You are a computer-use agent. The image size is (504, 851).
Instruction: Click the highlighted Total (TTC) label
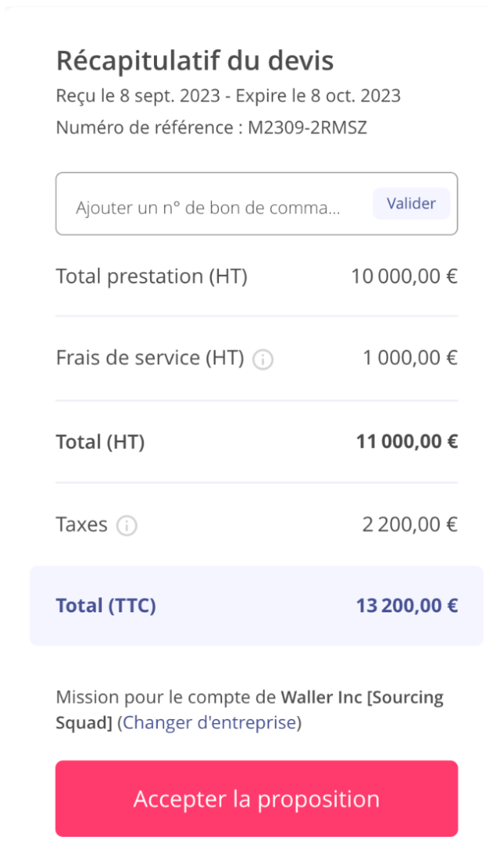[x=106, y=606]
